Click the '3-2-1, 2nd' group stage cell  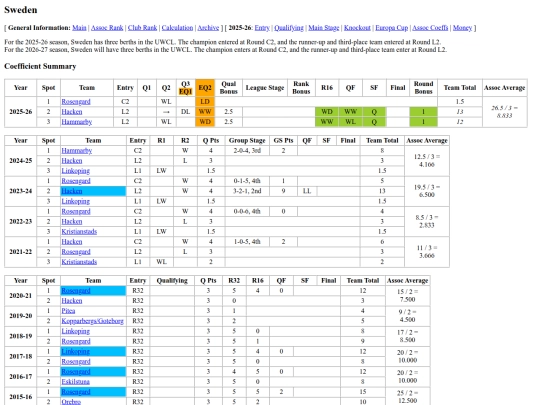click(x=247, y=191)
